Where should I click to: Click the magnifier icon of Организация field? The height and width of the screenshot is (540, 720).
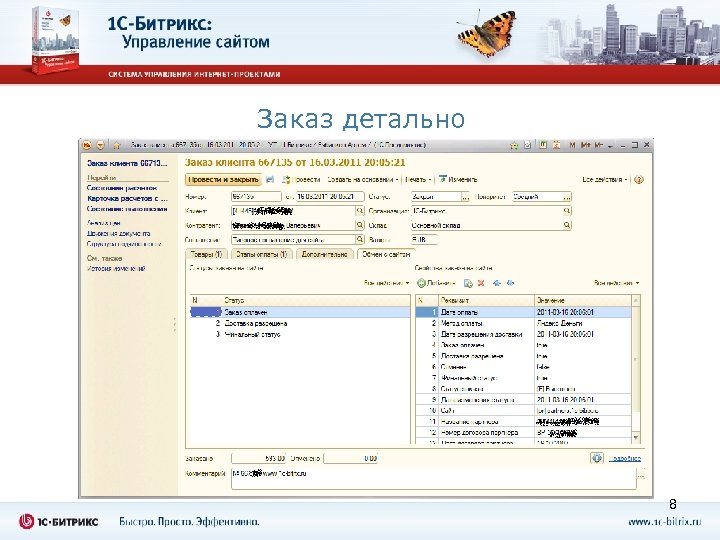[567, 211]
